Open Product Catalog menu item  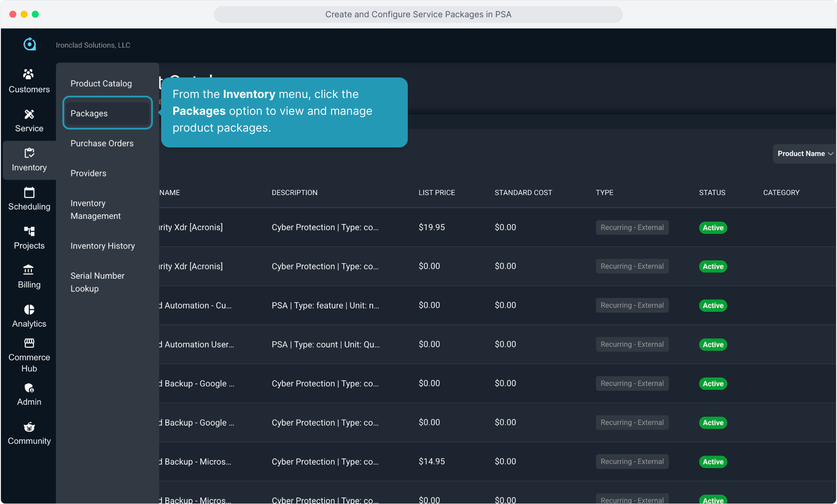click(101, 84)
